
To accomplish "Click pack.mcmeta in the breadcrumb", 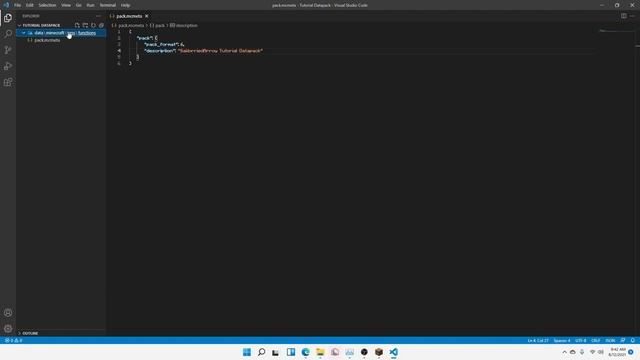I will (x=131, y=25).
